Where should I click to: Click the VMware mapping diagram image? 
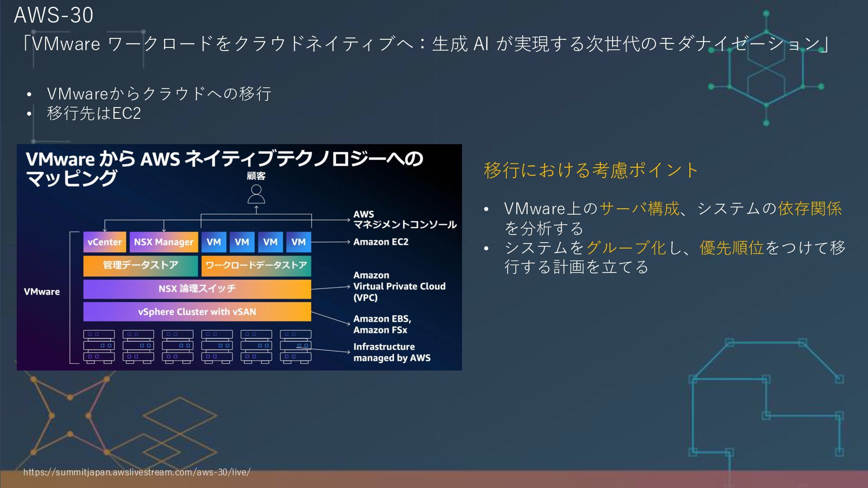click(x=239, y=257)
